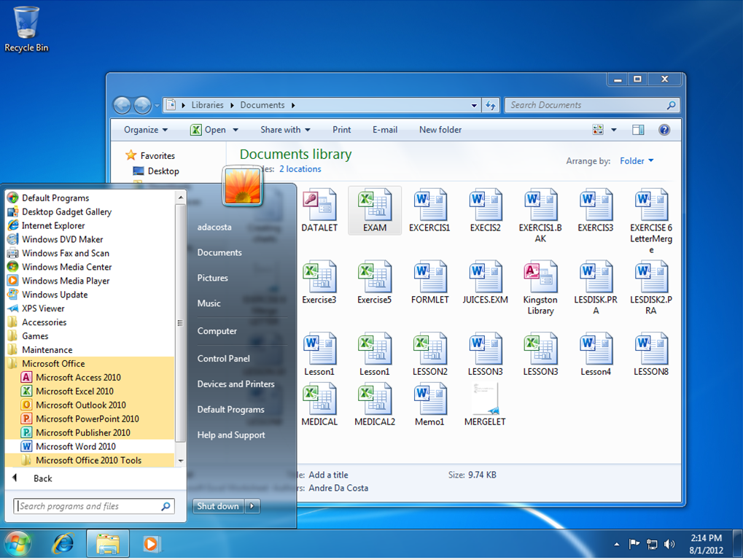Viewport: 743px width, 560px height.
Task: Open Windows Media Player from taskbar
Action: tap(152, 544)
